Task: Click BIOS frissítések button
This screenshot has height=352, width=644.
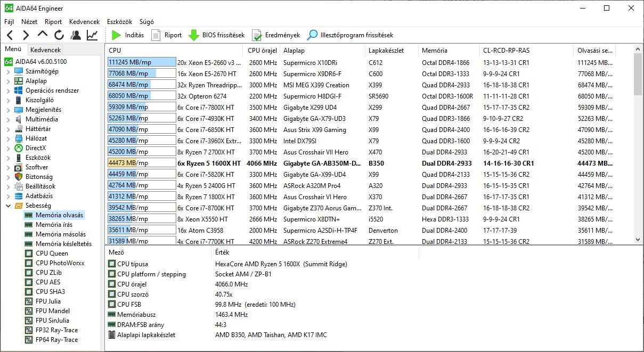Action: (217, 35)
